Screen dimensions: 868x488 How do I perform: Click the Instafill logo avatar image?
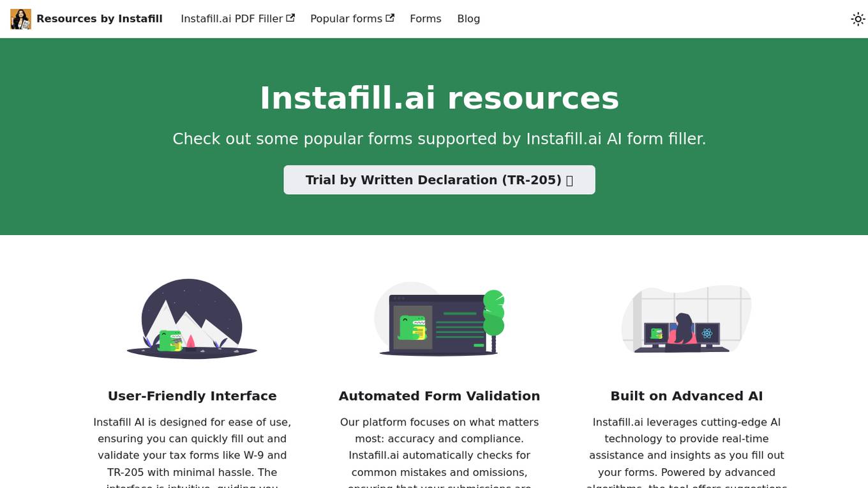[x=20, y=19]
